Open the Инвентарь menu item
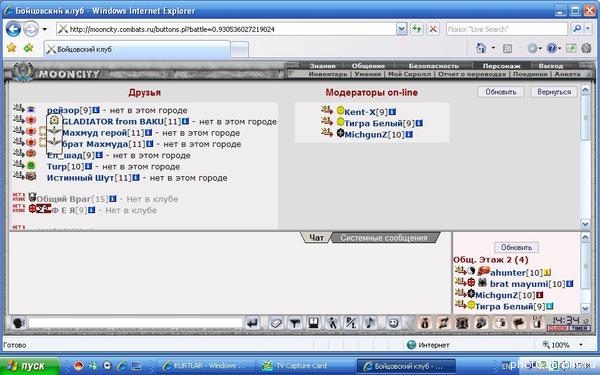600x375 pixels. [328, 74]
